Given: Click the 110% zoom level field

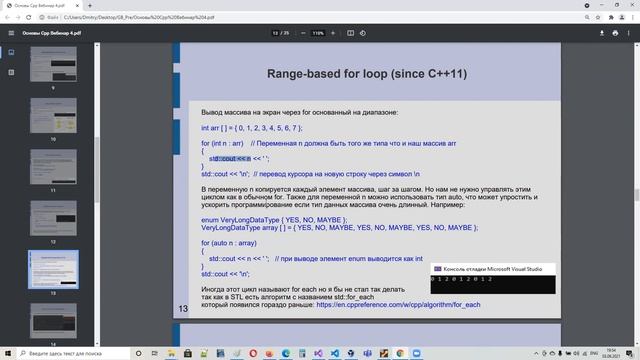Looking at the screenshot, I should click(318, 33).
